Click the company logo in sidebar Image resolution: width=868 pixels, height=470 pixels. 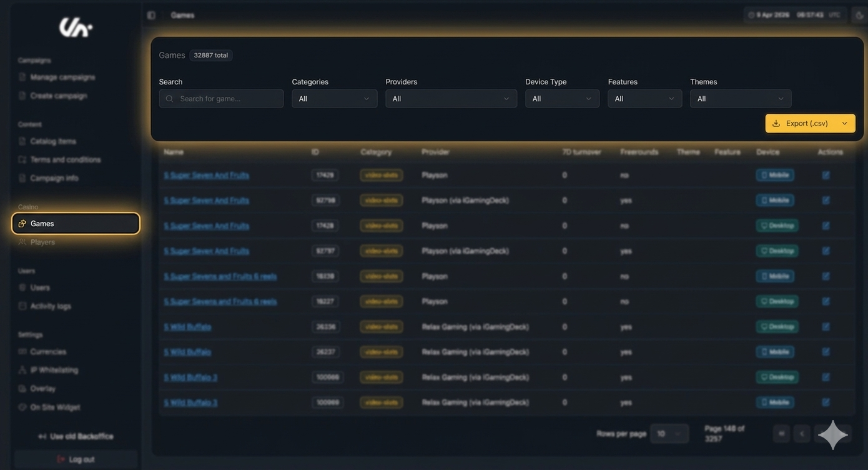point(76,27)
